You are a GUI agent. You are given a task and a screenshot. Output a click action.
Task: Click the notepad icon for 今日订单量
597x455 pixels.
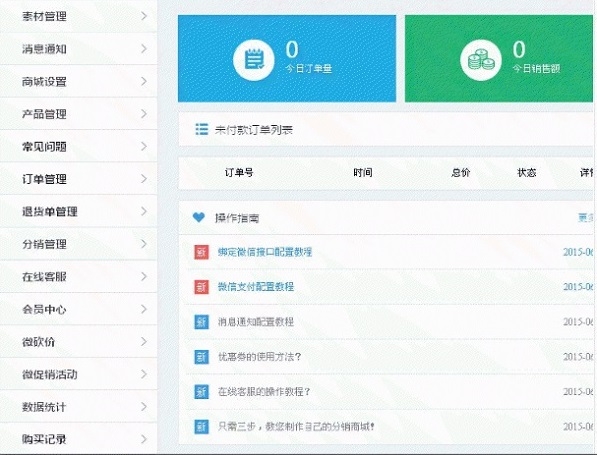pos(254,60)
